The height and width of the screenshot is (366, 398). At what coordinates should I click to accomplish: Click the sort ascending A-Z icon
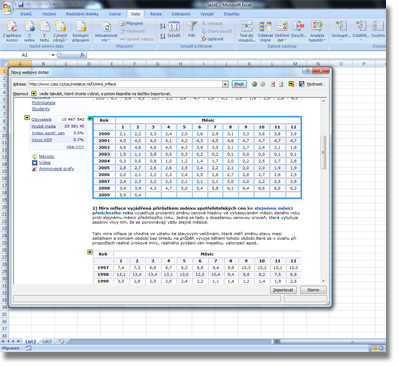tap(163, 26)
